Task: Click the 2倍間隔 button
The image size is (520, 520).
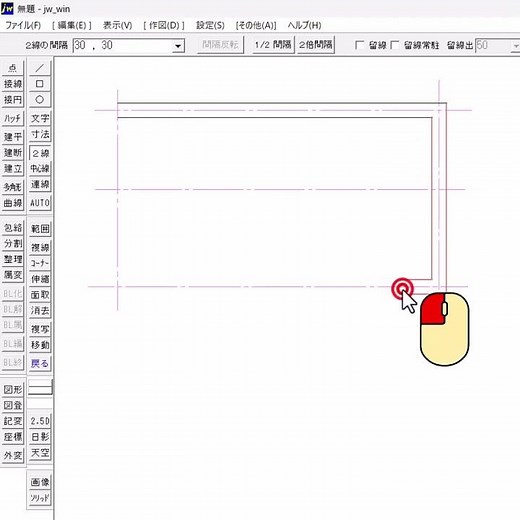Action: coord(315,45)
